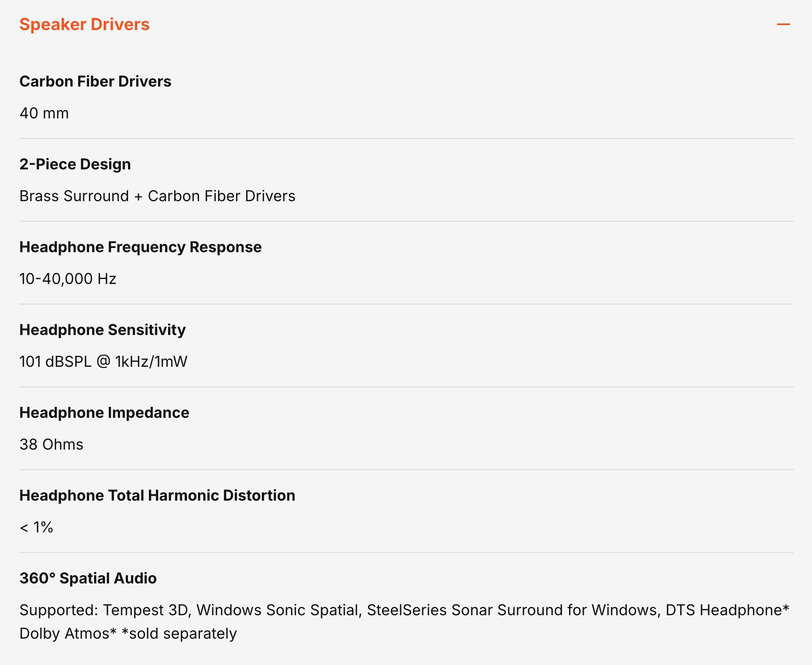Click the Speaker Drivers section heading

84,25
